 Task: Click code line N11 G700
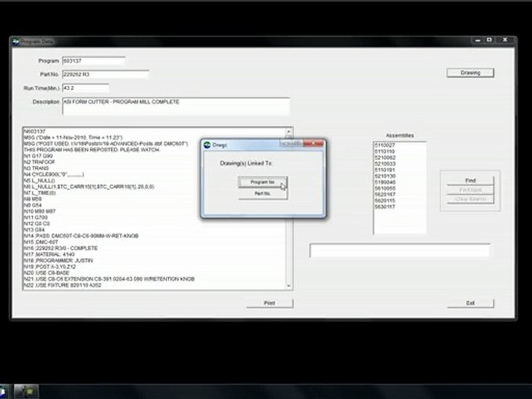click(35, 217)
